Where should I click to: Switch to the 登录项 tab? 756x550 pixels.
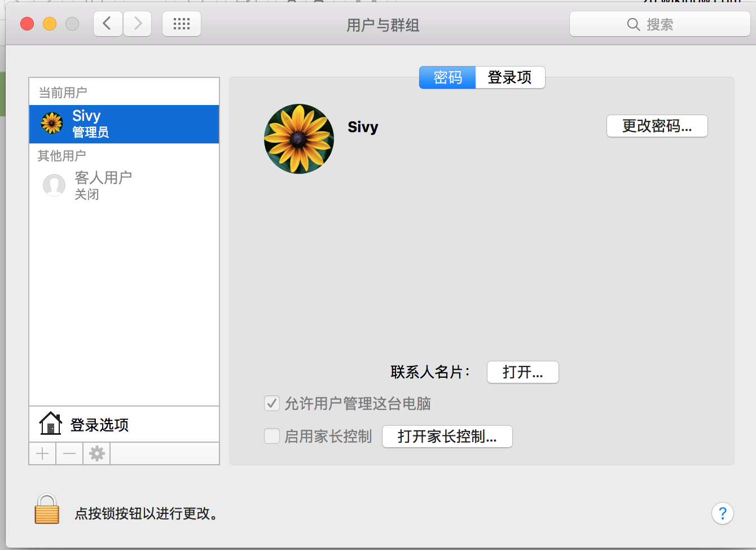[x=510, y=77]
